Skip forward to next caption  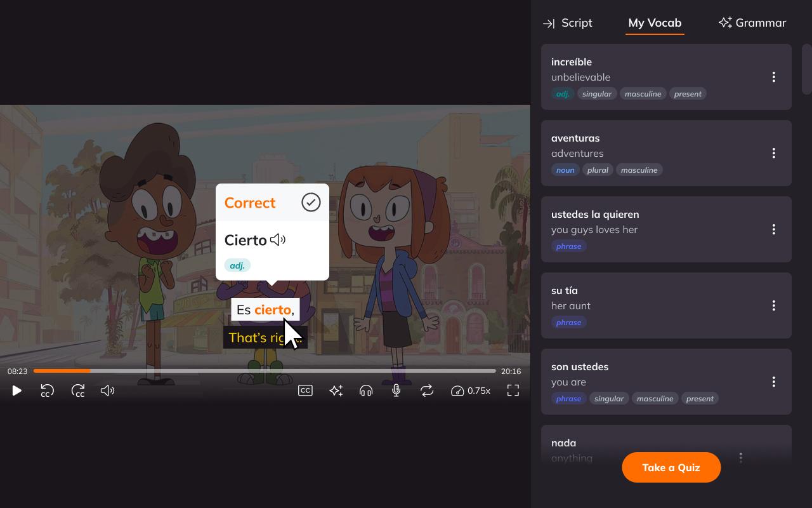click(x=77, y=391)
